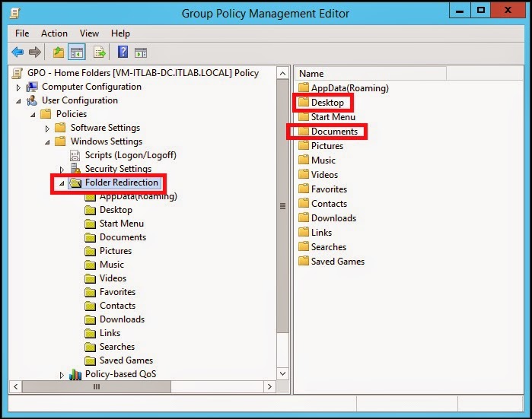Image resolution: width=532 pixels, height=419 pixels.
Task: Expand the Computer Configuration node
Action: tap(18, 87)
